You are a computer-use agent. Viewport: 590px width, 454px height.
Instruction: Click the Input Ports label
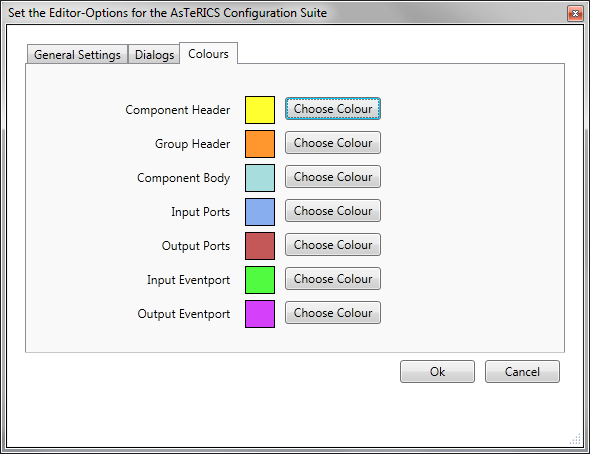201,212
